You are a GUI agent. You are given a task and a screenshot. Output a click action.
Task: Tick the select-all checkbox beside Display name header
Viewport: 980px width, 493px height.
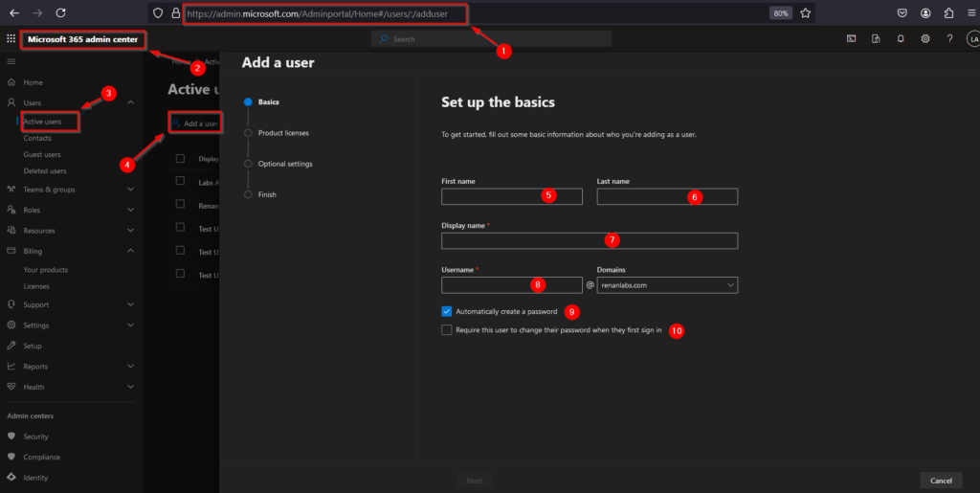[x=180, y=158]
